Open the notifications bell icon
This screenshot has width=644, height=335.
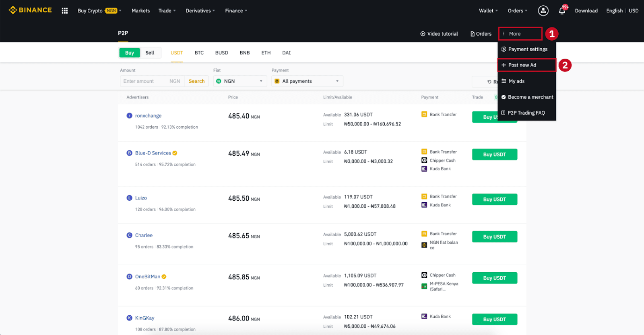point(562,10)
